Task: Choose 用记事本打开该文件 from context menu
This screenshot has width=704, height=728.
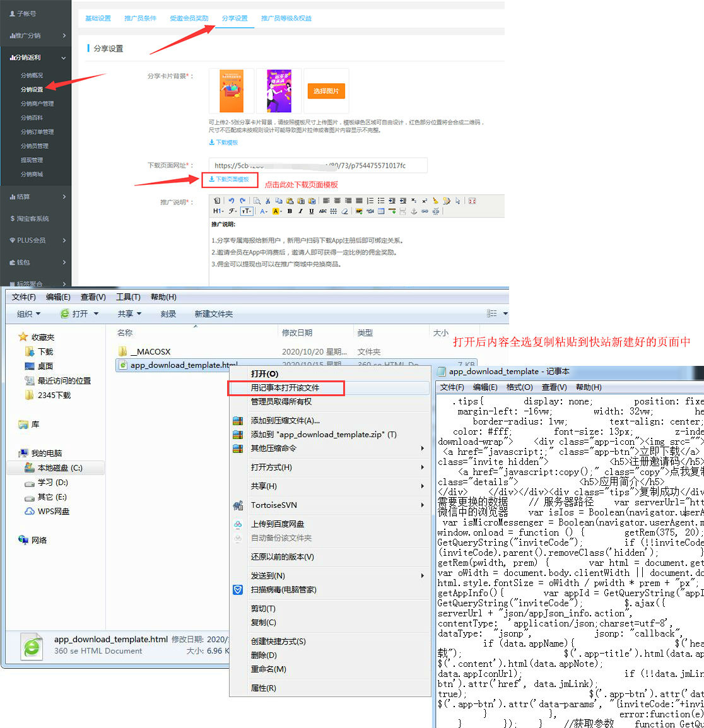Action: click(x=285, y=388)
